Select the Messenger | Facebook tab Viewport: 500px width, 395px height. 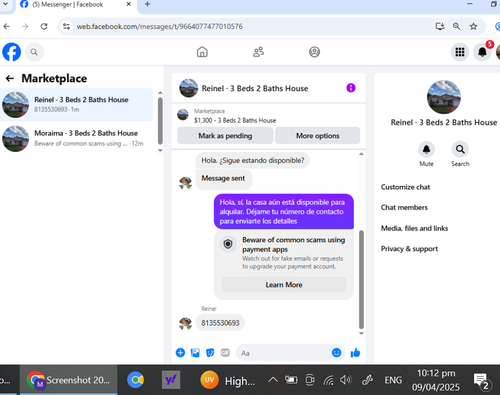pos(68,5)
